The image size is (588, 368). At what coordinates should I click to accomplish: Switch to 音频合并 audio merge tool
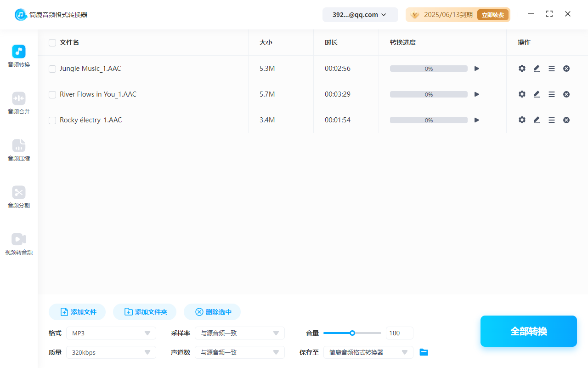point(18,102)
